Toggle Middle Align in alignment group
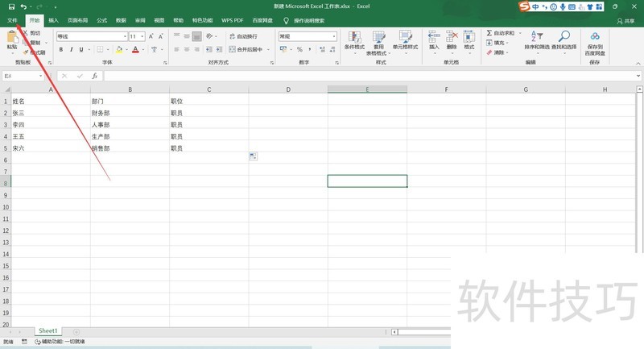 click(x=187, y=36)
